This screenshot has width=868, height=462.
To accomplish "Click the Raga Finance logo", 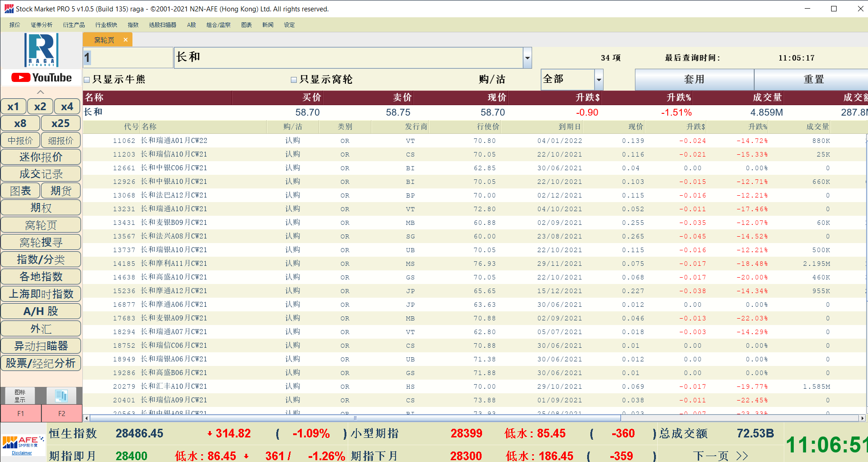I will tap(41, 50).
